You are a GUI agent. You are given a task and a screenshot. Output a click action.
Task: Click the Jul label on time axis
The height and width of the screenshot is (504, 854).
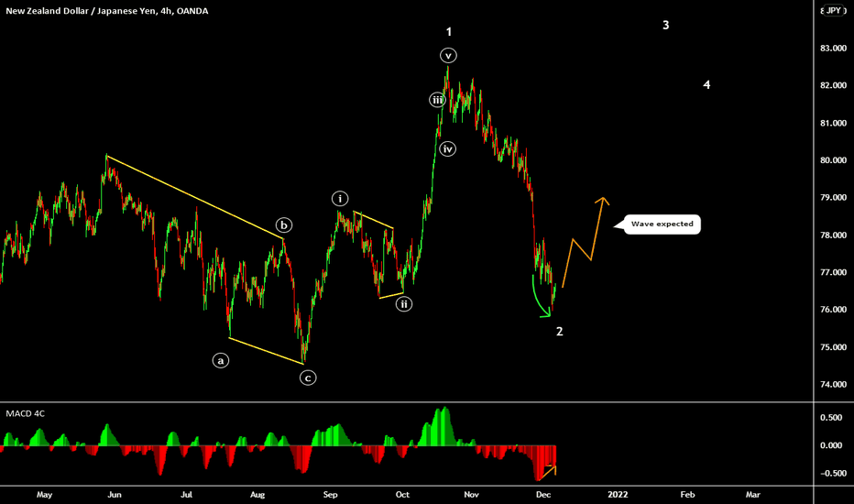tap(186, 495)
